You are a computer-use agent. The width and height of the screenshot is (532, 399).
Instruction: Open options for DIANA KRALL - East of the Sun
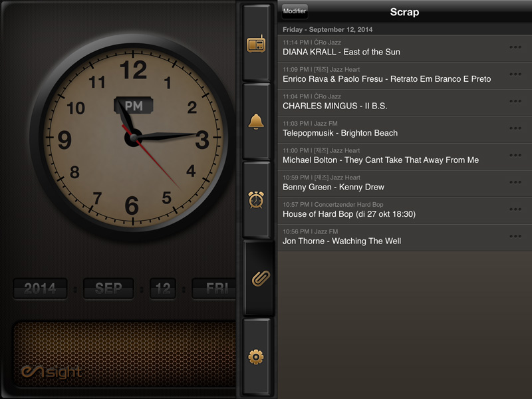[x=515, y=47]
